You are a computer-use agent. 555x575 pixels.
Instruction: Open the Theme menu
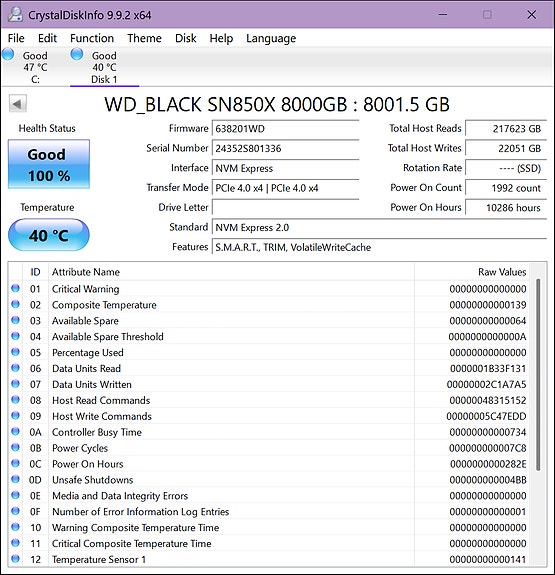144,38
